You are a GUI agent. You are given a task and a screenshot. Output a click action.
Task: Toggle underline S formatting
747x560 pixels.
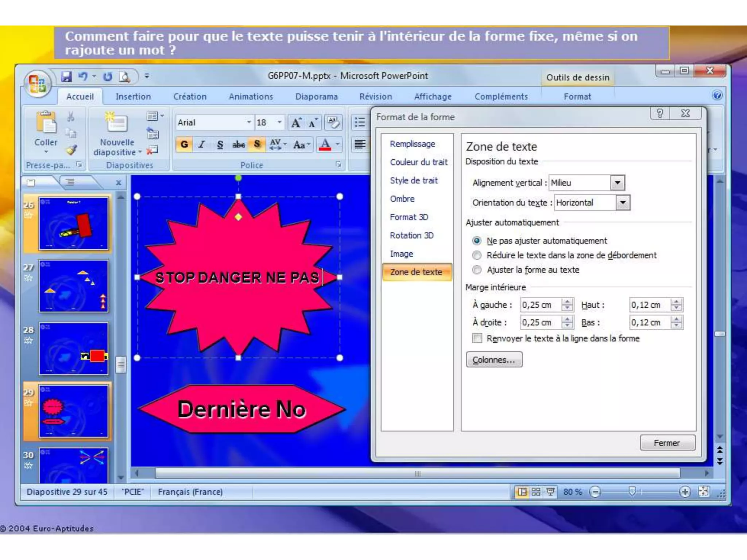(x=220, y=144)
